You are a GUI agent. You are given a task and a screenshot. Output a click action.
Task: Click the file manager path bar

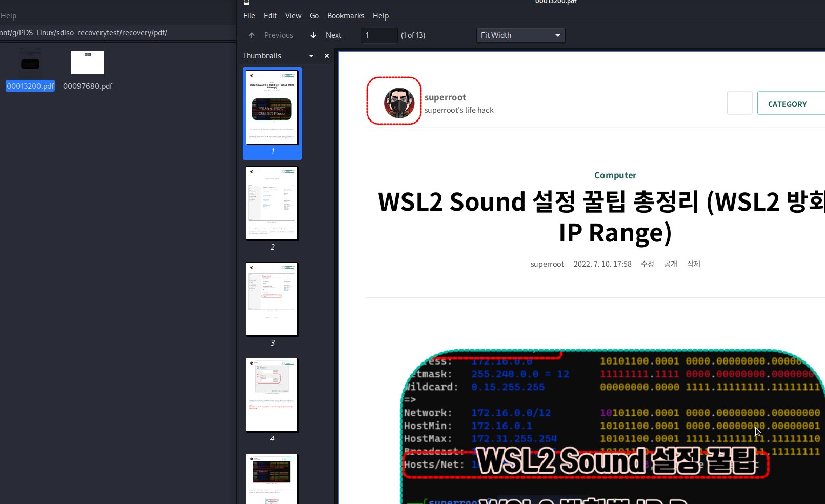click(x=118, y=33)
